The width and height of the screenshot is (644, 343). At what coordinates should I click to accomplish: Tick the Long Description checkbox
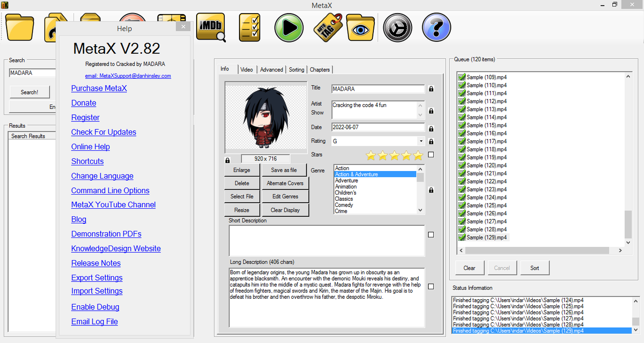(x=431, y=287)
